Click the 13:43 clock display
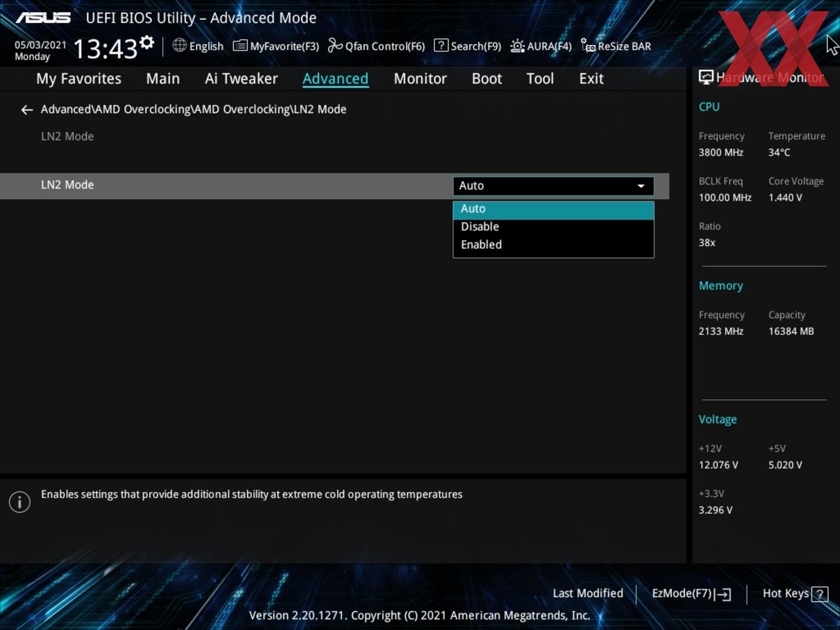 [x=105, y=48]
